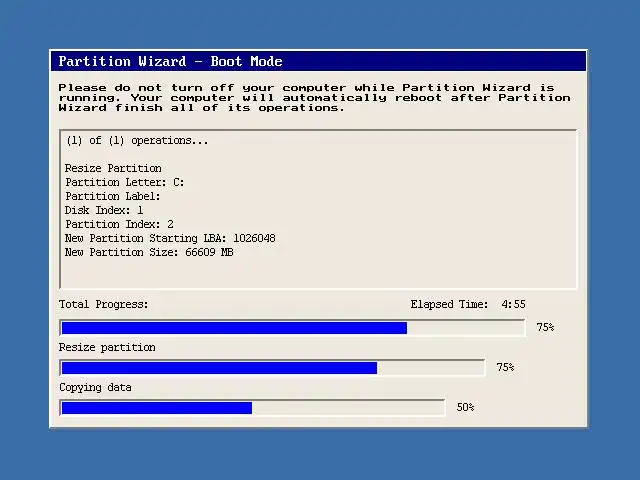
Task: Click the 'Total Progress:' label
Action: pyautogui.click(x=104, y=304)
